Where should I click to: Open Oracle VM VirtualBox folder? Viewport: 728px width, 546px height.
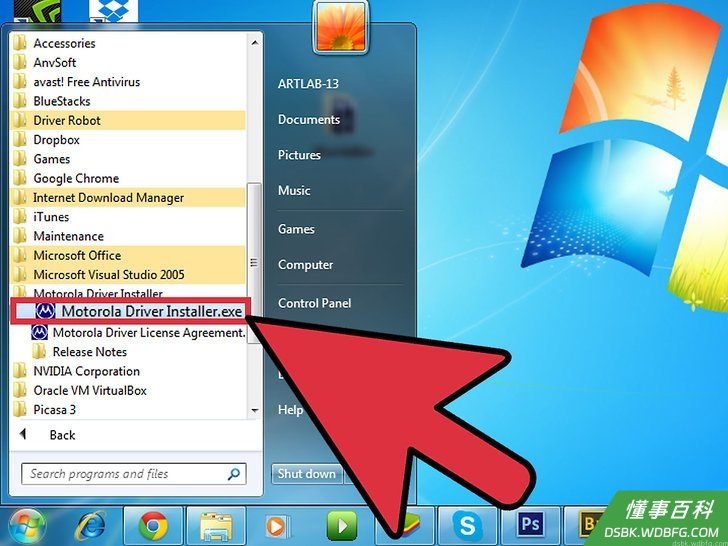pyautogui.click(x=128, y=391)
